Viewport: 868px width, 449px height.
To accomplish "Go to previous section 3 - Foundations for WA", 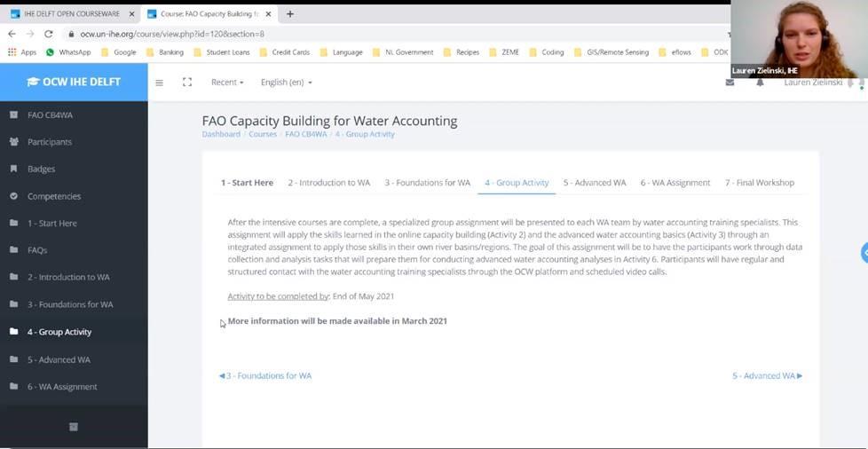I will 265,375.
